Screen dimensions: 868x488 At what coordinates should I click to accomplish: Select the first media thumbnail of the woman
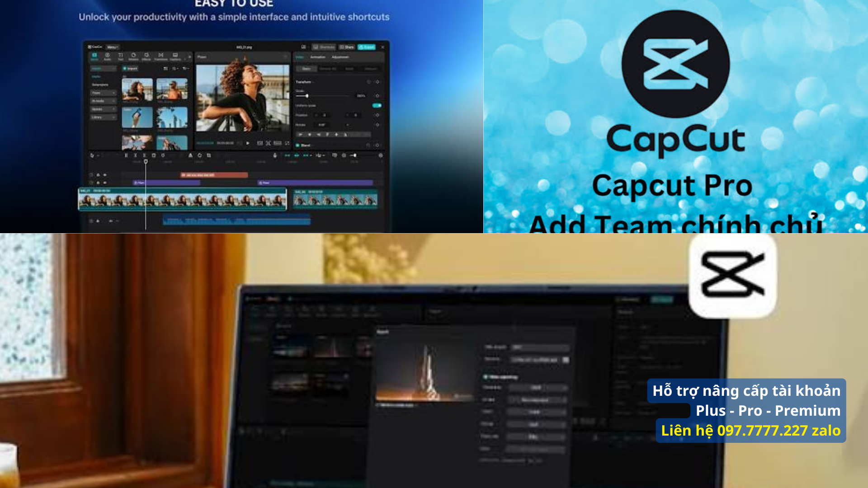click(137, 89)
